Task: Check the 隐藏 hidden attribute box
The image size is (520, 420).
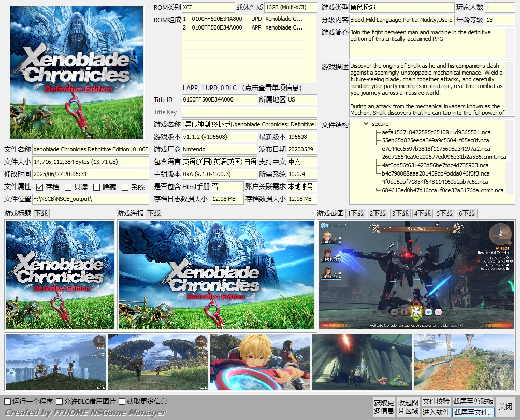Action: tap(96, 187)
